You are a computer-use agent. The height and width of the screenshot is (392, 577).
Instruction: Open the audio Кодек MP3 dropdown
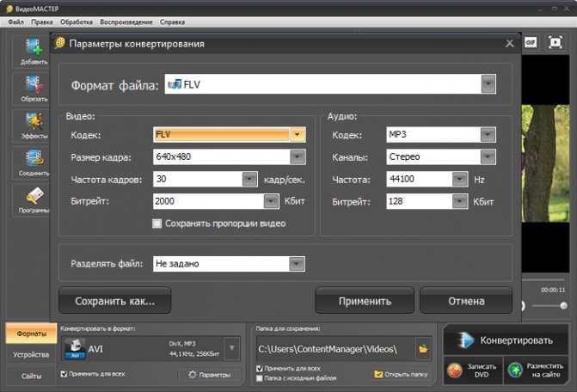click(x=488, y=135)
